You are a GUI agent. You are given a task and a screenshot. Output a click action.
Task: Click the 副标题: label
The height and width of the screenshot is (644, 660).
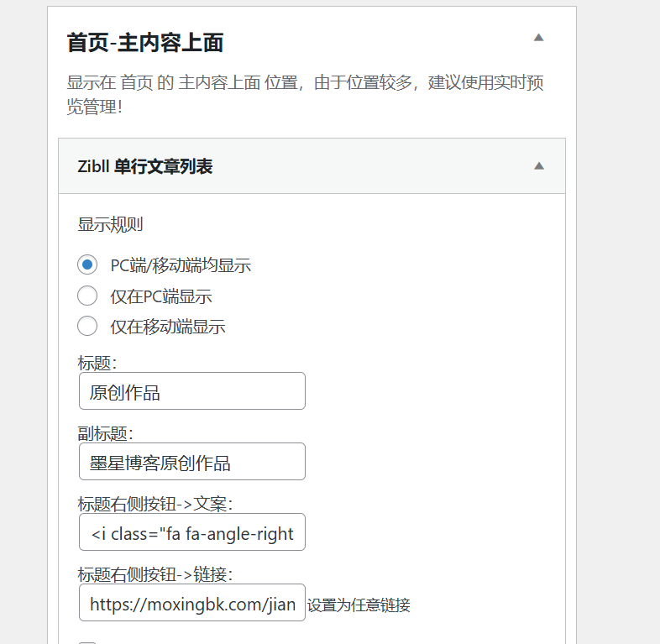click(x=105, y=433)
